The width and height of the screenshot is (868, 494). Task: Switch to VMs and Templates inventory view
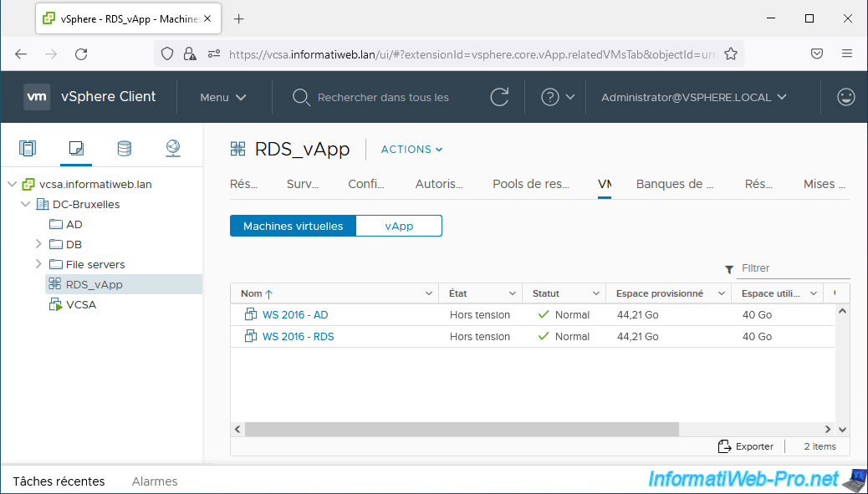coord(76,149)
